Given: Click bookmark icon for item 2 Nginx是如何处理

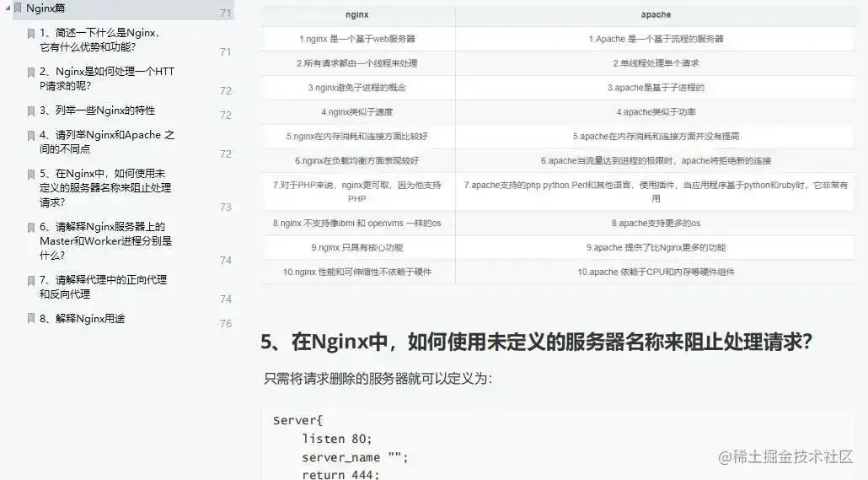Looking at the screenshot, I should pyautogui.click(x=31, y=72).
